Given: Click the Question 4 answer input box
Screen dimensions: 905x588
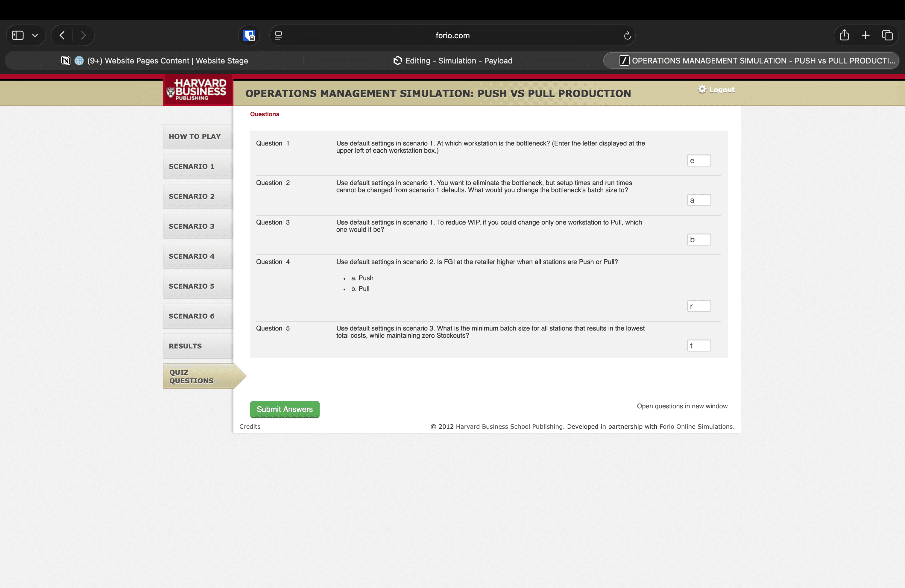Looking at the screenshot, I should tap(699, 306).
